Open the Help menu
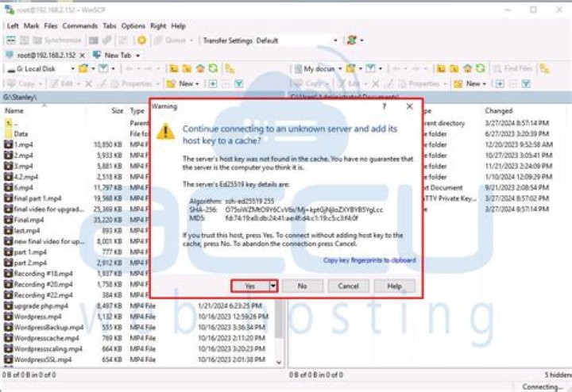Viewport: 572px width, 392px height. [179, 26]
